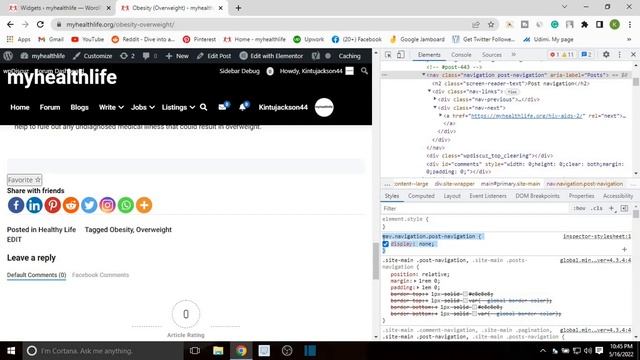The image size is (640, 360).
Task: Expand the margin property triangle
Action: (x=416, y=281)
